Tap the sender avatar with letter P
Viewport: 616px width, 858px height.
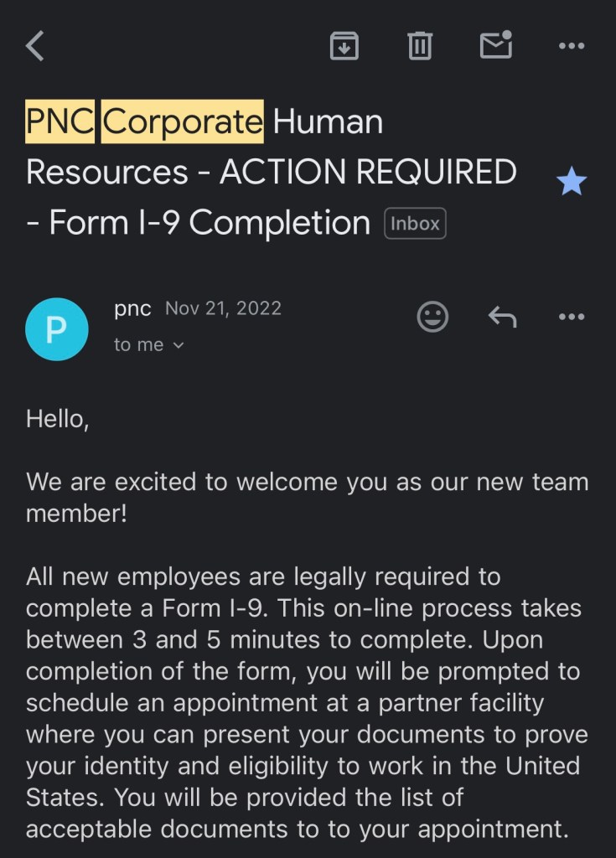57,329
